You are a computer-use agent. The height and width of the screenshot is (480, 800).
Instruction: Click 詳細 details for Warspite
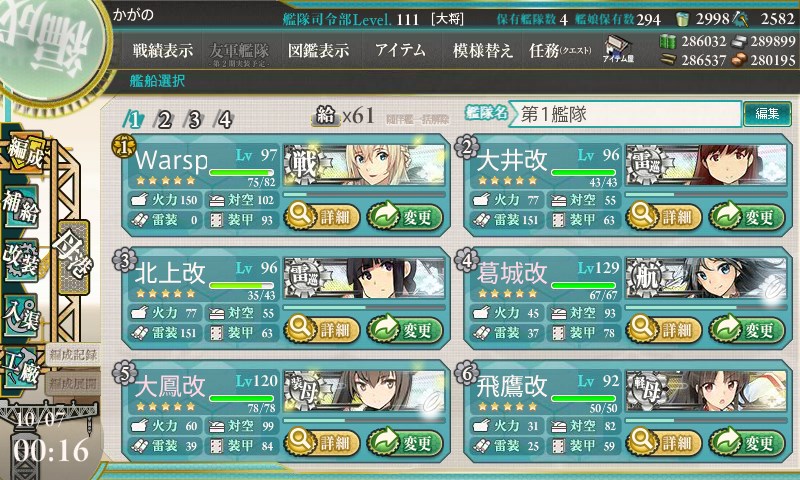click(321, 217)
